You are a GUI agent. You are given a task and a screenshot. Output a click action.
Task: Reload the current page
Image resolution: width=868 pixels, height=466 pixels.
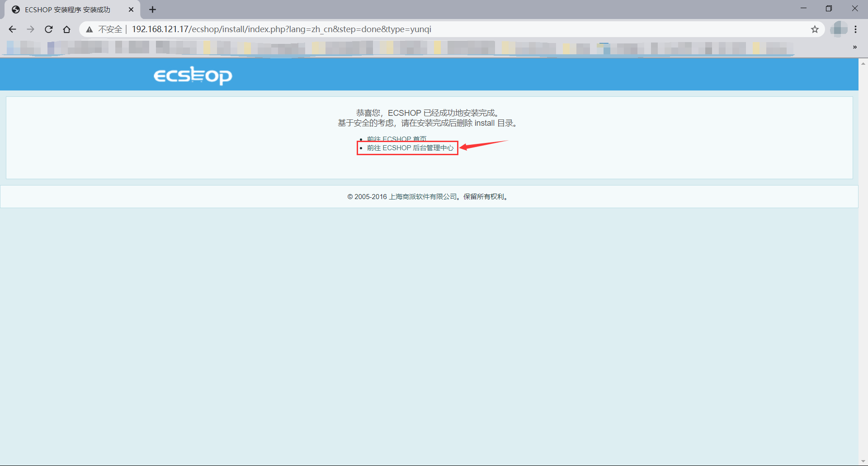click(48, 29)
